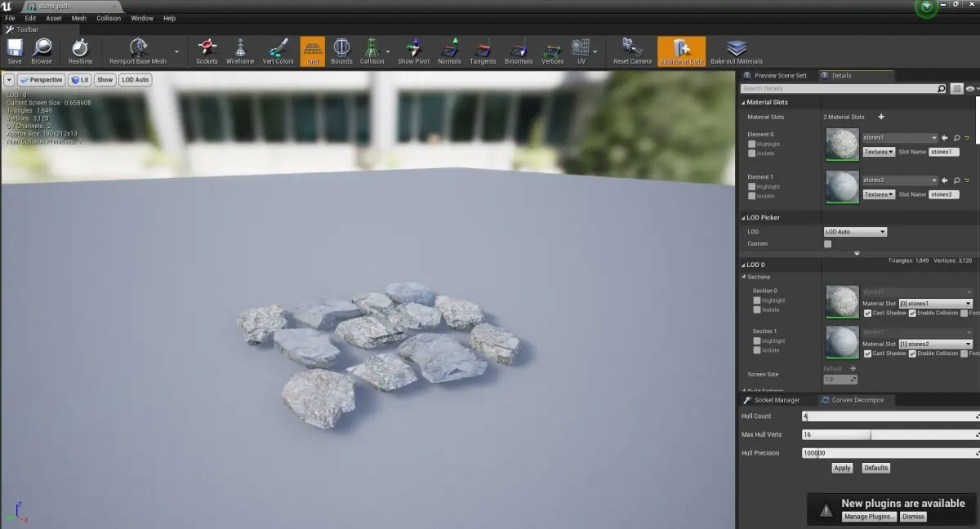This screenshot has width=980, height=529.
Task: Toggle Sockets display
Action: point(207,51)
